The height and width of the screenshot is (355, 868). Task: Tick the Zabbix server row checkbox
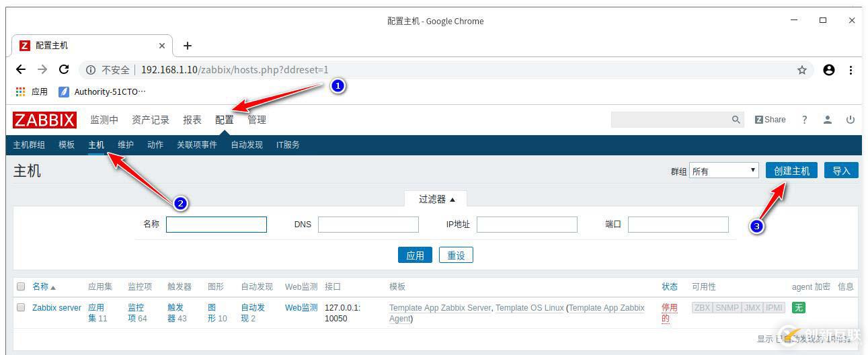[x=21, y=307]
